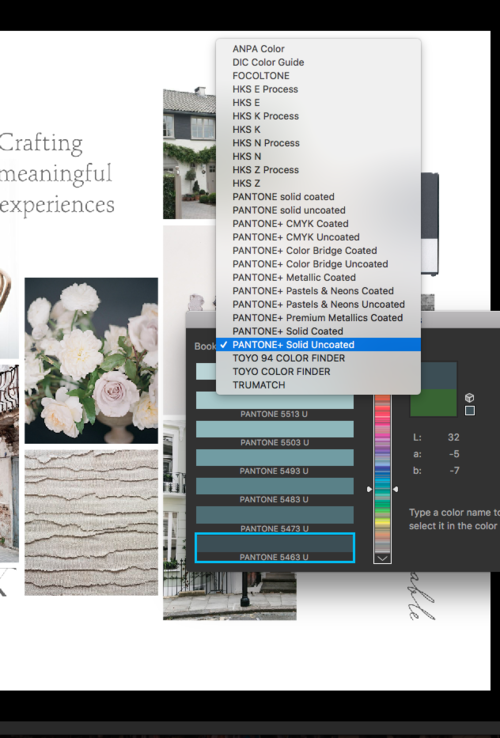The height and width of the screenshot is (738, 500).
Task: Click the highlighted PANTONE 5463 U swatch
Action: [x=274, y=548]
